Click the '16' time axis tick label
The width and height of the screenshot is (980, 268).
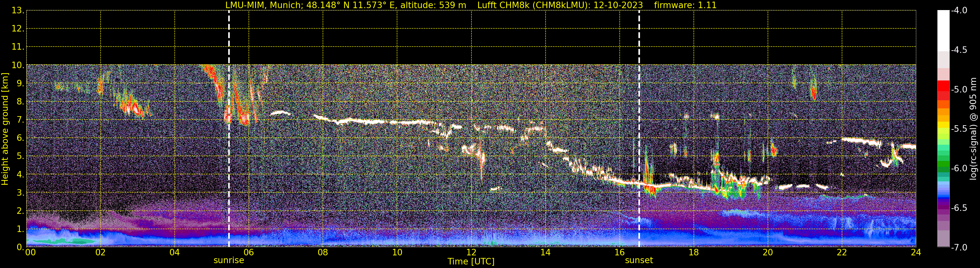pos(620,252)
